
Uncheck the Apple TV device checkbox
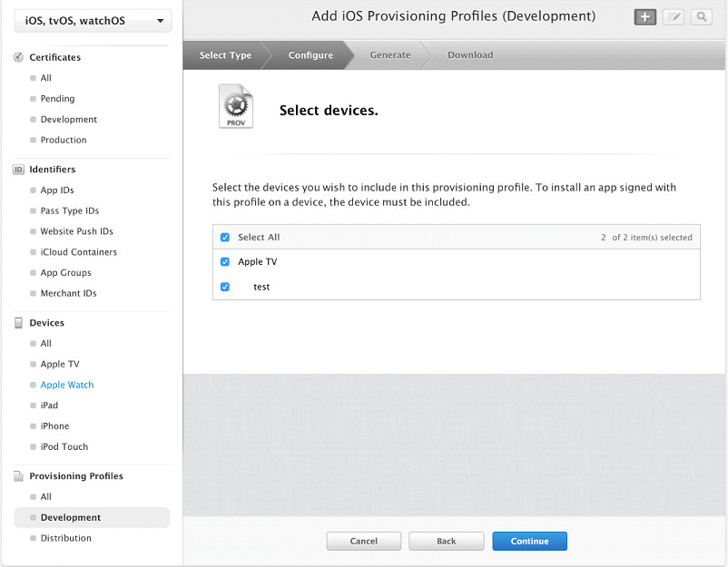point(225,262)
